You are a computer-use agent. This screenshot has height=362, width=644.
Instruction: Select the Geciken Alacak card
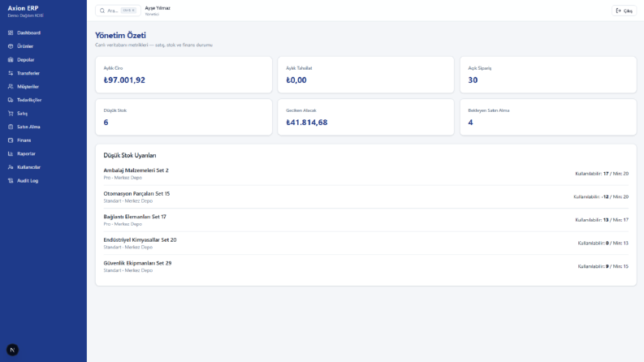pos(366,117)
